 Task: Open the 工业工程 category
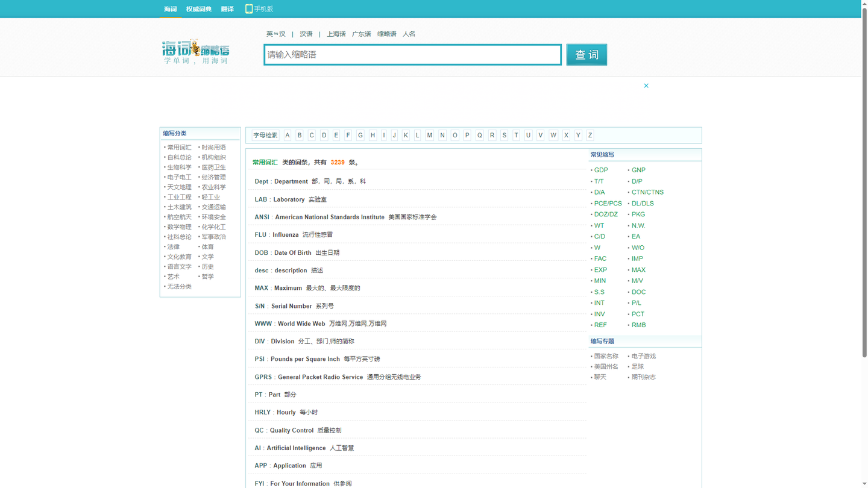[179, 197]
